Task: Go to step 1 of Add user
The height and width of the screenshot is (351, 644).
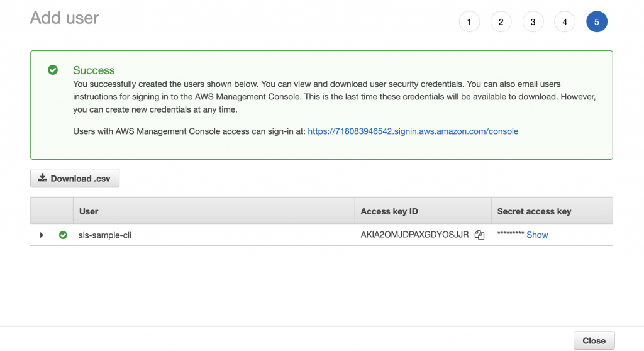Action: [469, 22]
